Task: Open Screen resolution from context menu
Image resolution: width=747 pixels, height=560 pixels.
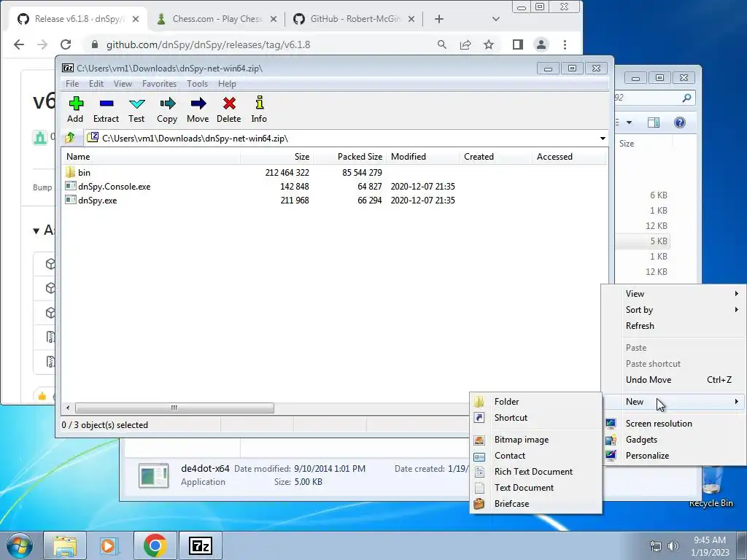Action: (673, 424)
